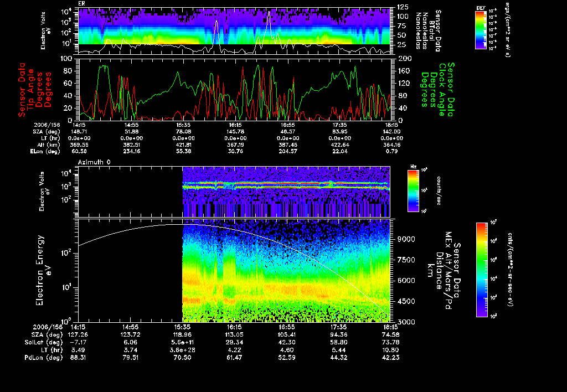Click the SolLat value -7.17
This screenshot has width=567, height=392.
click(79, 343)
